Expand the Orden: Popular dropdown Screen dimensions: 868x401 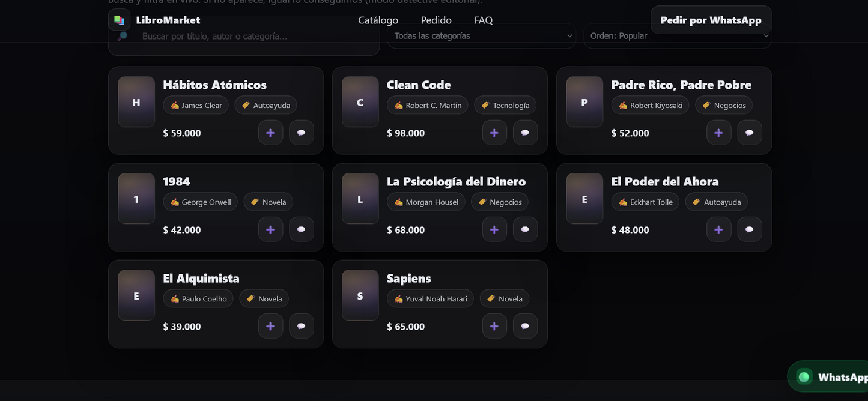point(678,36)
